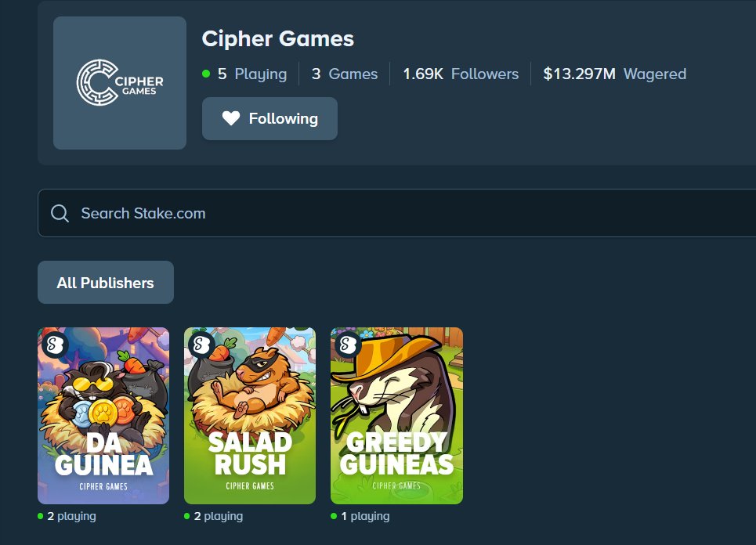Open the Salad Rush game thumbnail

[x=250, y=415]
